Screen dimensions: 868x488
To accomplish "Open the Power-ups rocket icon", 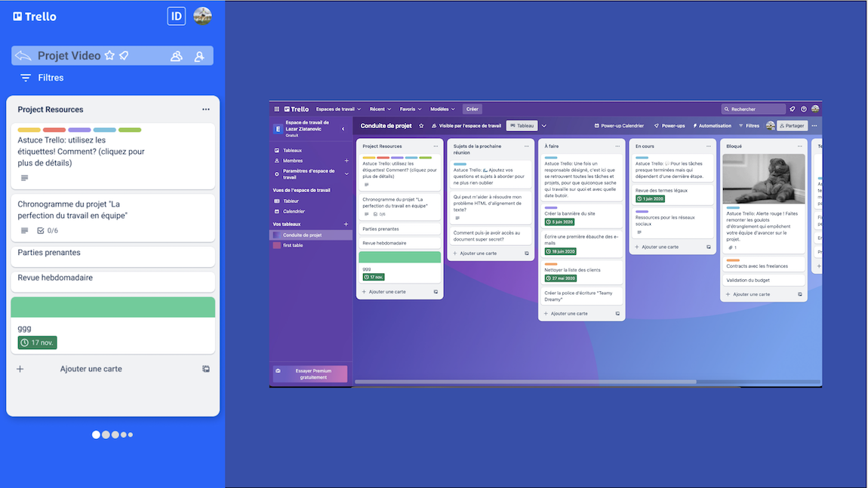I will click(x=656, y=124).
